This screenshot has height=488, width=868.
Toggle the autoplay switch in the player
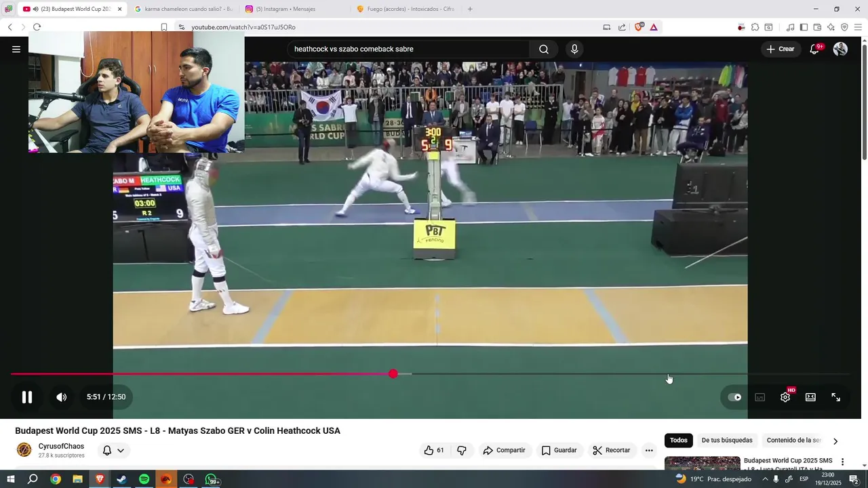pos(734,397)
